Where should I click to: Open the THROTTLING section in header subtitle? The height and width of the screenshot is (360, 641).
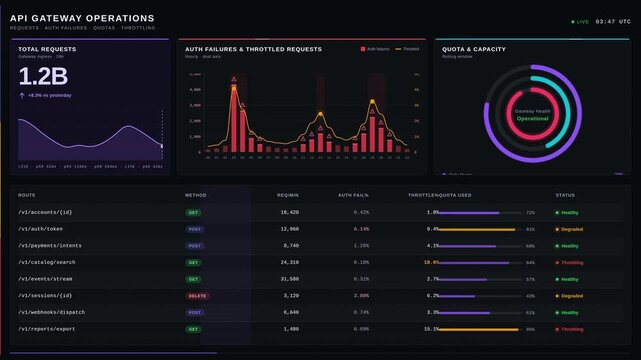click(138, 28)
